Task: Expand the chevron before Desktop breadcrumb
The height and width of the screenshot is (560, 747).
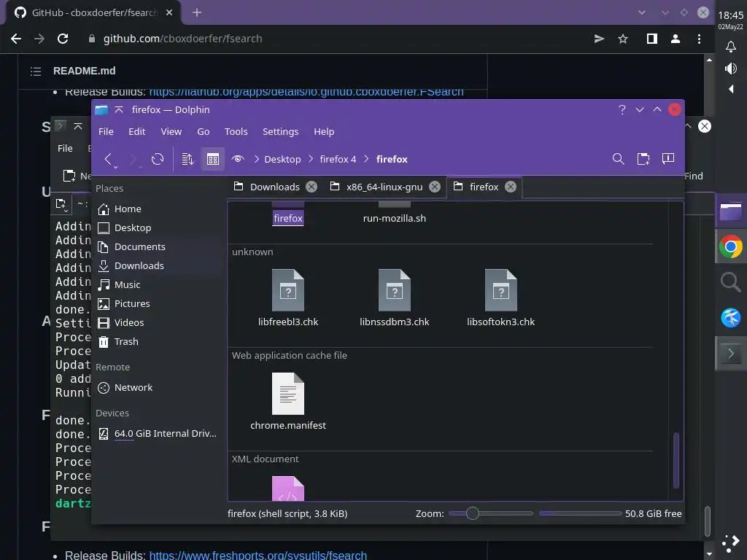Action: pyautogui.click(x=256, y=159)
